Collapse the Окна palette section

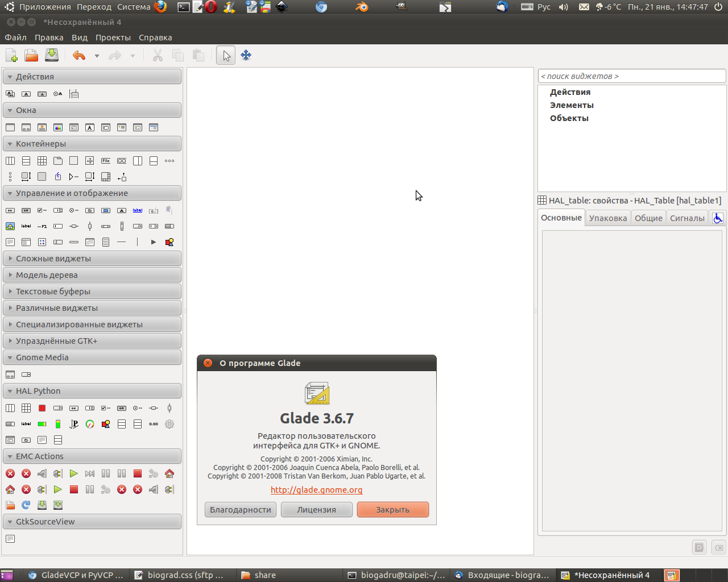click(92, 110)
